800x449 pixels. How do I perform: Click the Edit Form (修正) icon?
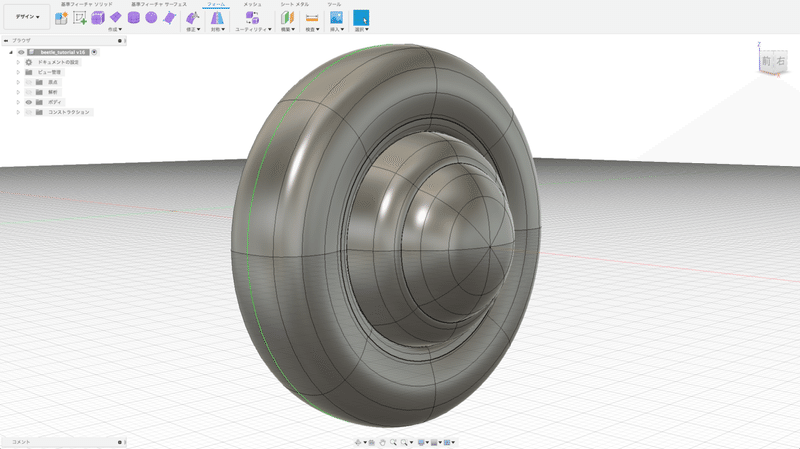pyautogui.click(x=192, y=18)
